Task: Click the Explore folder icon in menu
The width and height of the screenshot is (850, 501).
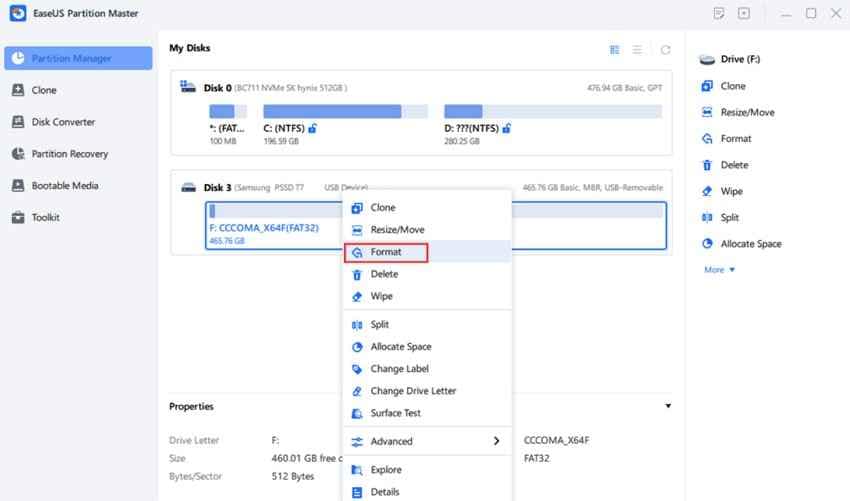Action: coord(357,470)
